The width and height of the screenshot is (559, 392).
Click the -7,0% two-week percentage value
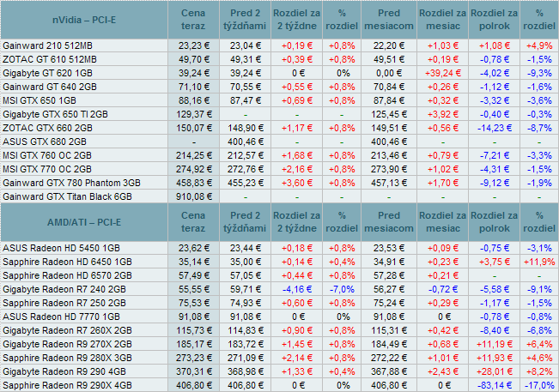[x=342, y=289]
